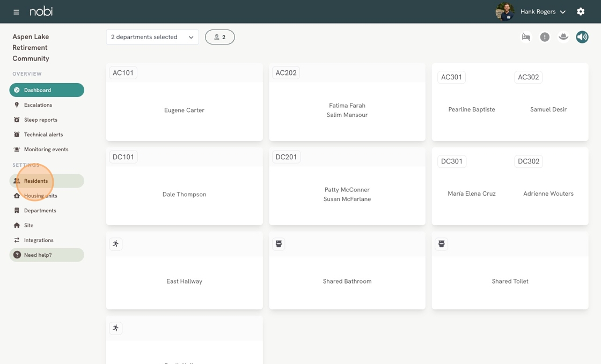Open the Hank Rogers user menu
The image size is (601, 364).
pyautogui.click(x=543, y=12)
